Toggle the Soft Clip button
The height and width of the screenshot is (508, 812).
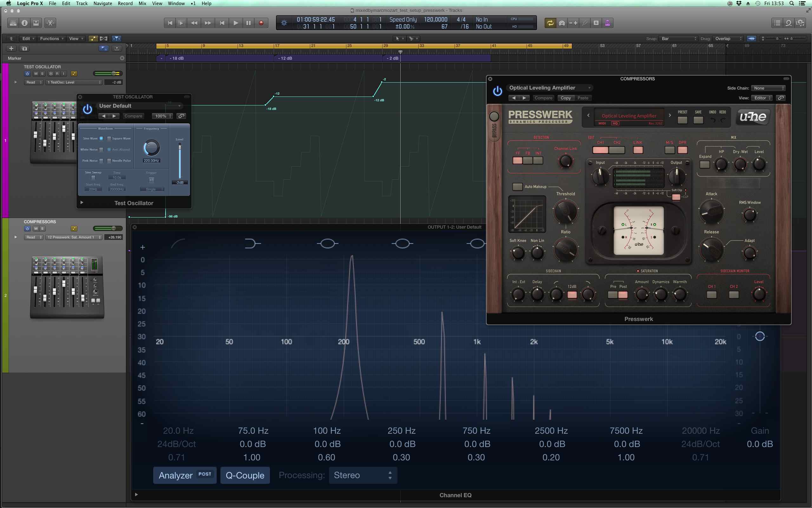click(x=676, y=197)
